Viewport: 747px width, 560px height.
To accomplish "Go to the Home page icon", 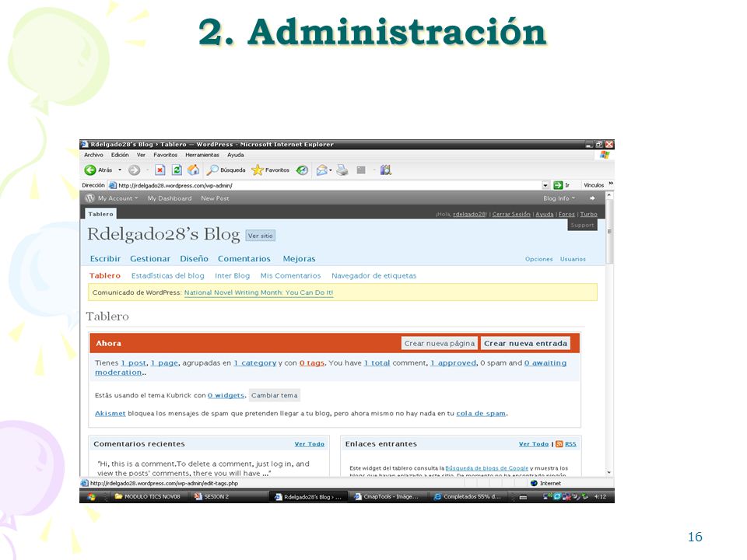I will (194, 170).
